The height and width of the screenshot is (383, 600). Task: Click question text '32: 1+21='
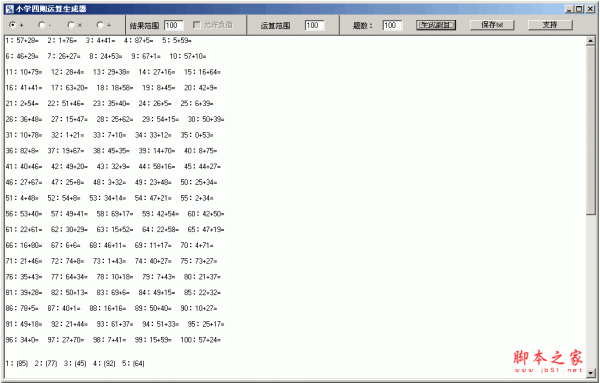point(68,135)
